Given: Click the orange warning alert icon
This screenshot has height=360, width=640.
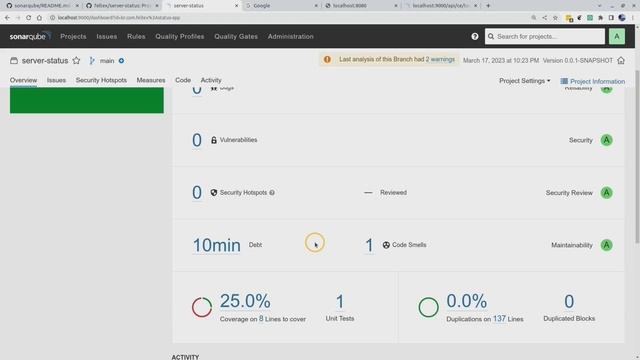Looking at the screenshot, I should tap(327, 60).
